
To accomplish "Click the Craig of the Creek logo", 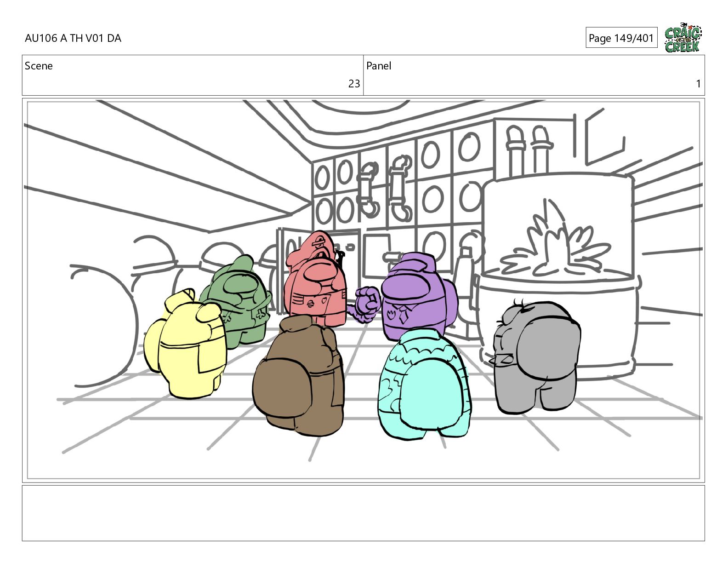I will point(683,37).
